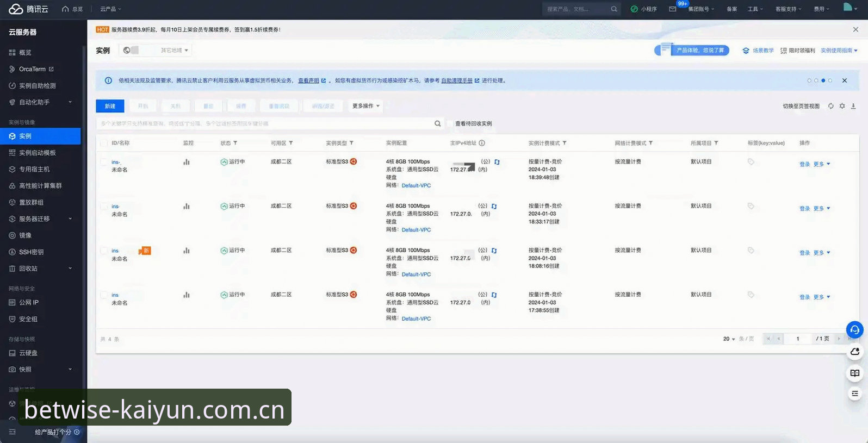
Task: Expand the 实例使用指南 dropdown
Action: tap(839, 51)
